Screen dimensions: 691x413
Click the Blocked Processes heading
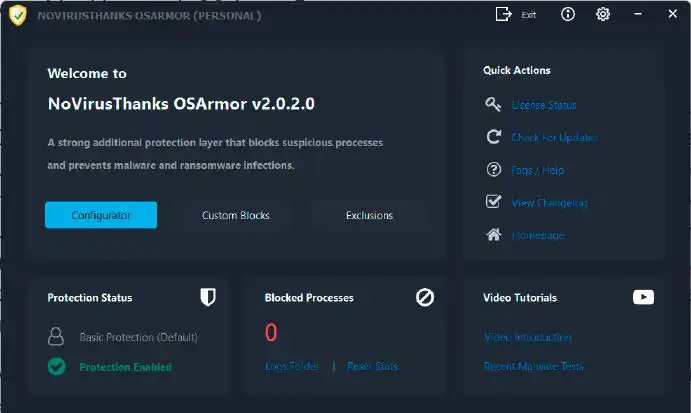(309, 298)
